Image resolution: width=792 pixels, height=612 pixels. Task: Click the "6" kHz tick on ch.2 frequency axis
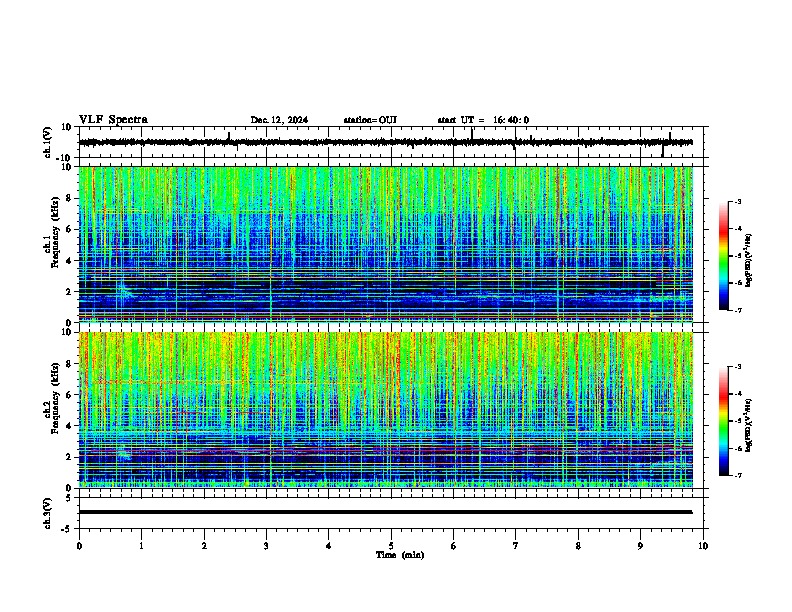pyautogui.click(x=70, y=394)
